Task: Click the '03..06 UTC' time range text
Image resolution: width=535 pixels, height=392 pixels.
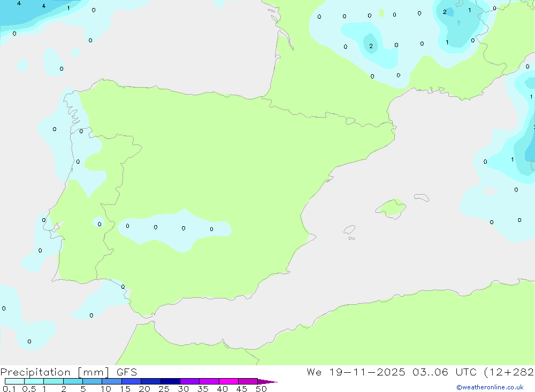Action: tap(444, 372)
